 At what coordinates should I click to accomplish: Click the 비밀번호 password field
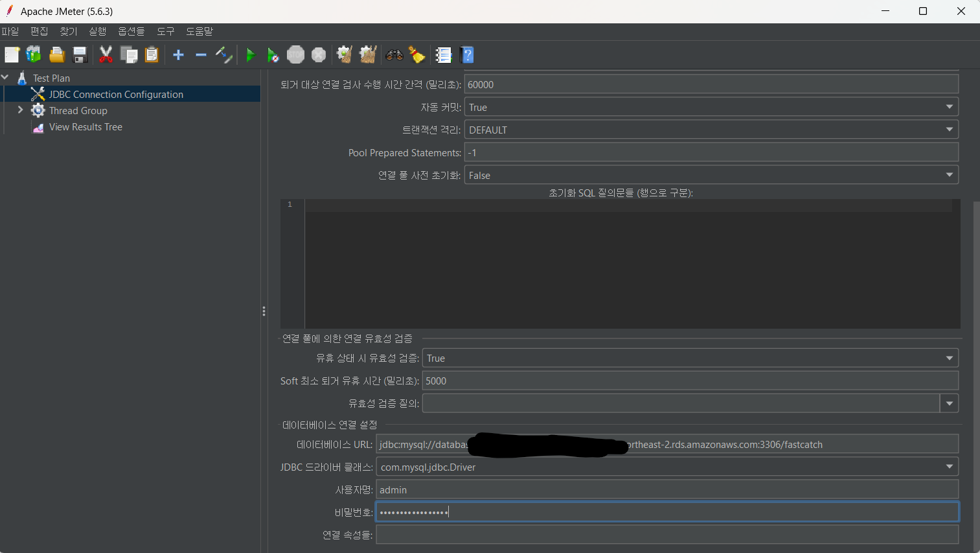(667, 512)
